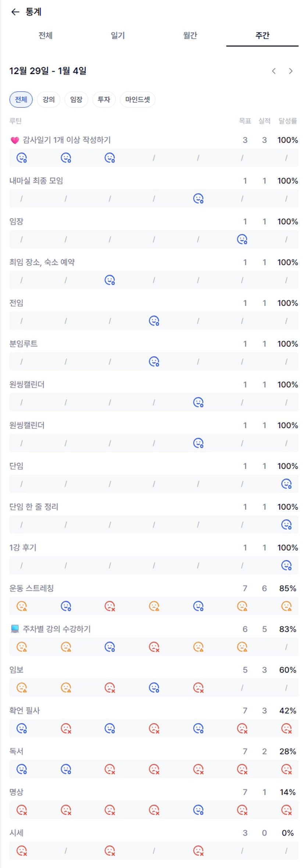The width and height of the screenshot is (304, 868).
Task: Select the 임장 category filter chip
Action: point(76,99)
